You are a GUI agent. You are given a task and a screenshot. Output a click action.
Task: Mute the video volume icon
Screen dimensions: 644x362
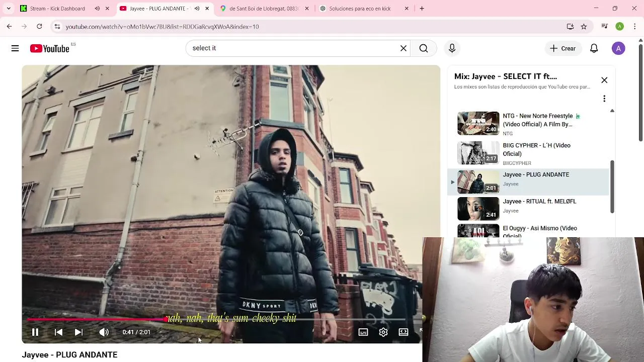104,332
